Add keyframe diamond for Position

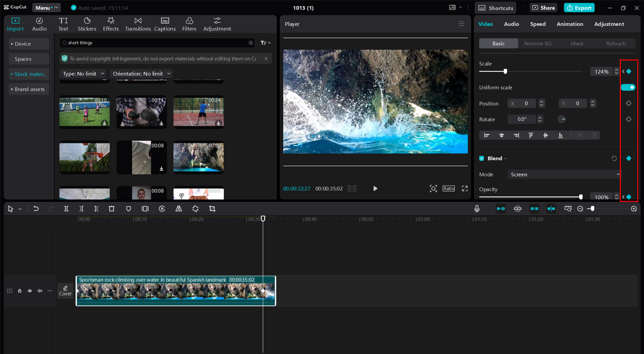pos(628,103)
